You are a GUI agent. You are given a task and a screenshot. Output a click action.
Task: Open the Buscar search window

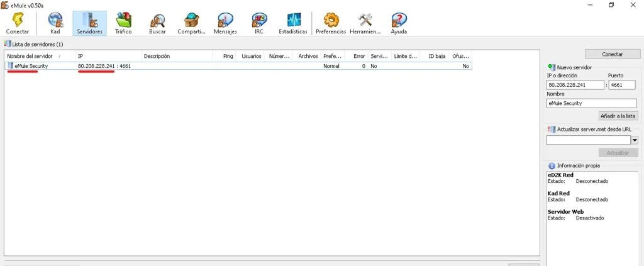157,23
